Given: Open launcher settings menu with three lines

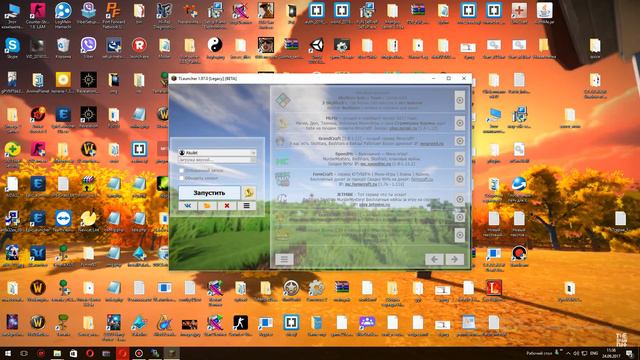Looking at the screenshot, I should (247, 206).
